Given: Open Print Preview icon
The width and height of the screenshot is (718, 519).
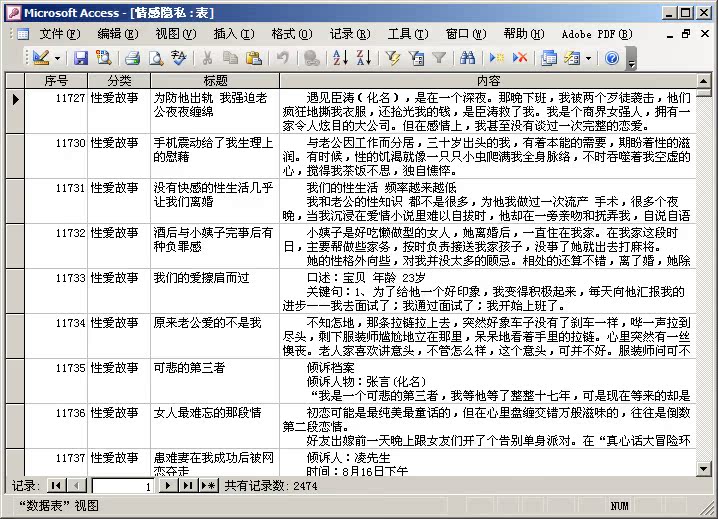Looking at the screenshot, I should 156,58.
